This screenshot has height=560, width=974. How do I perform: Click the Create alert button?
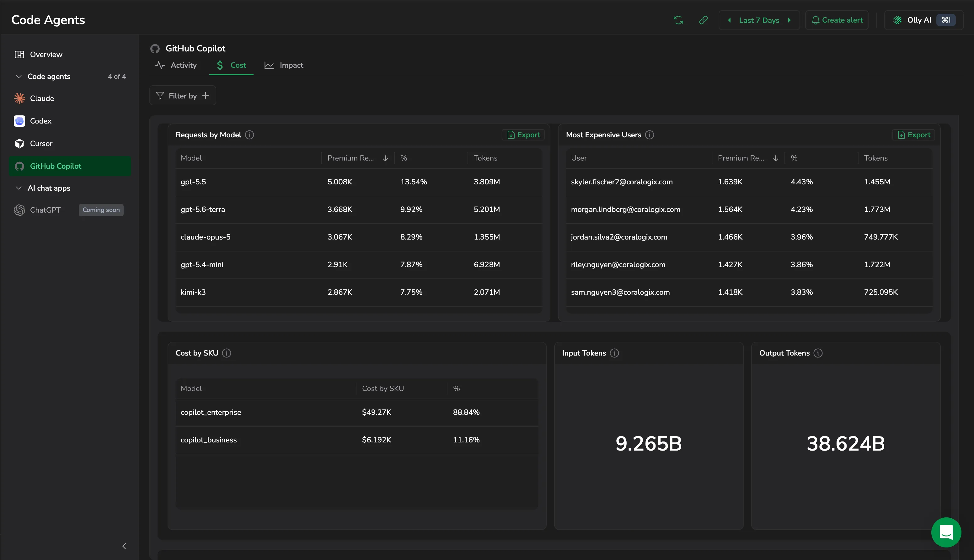[x=837, y=20]
